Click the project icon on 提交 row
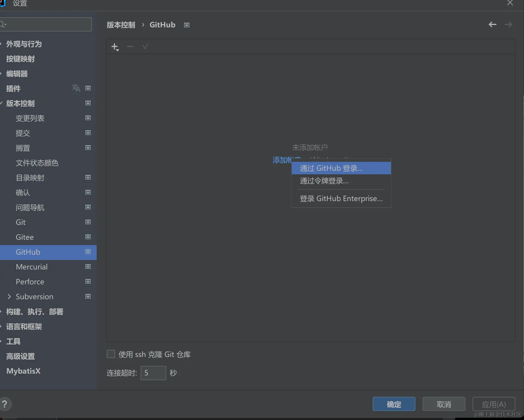 tap(88, 133)
